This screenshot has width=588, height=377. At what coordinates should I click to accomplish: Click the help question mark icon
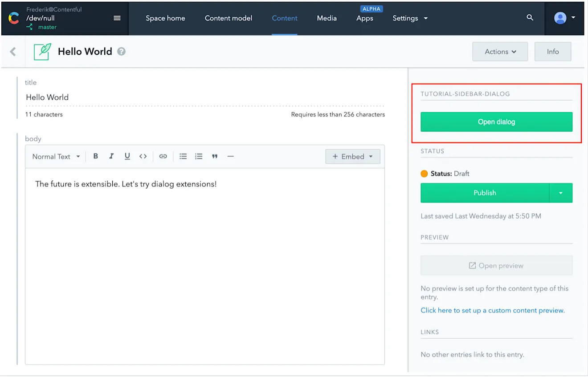[121, 52]
